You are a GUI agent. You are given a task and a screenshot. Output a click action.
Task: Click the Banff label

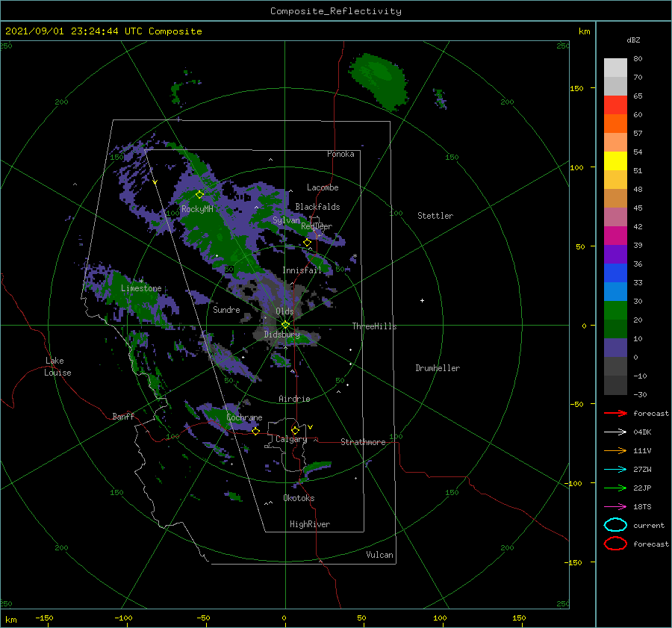point(123,416)
